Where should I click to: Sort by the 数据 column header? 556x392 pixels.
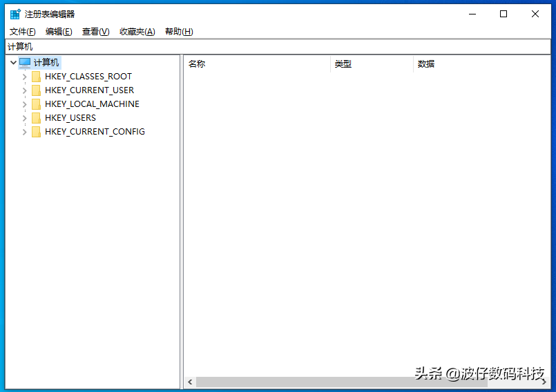point(481,64)
